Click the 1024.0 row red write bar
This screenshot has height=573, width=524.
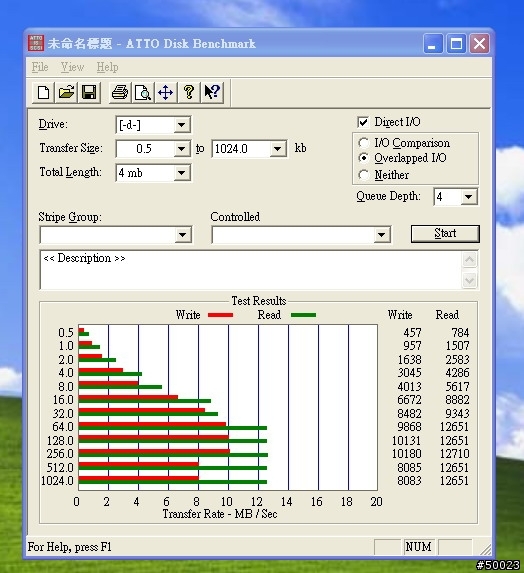click(x=138, y=478)
